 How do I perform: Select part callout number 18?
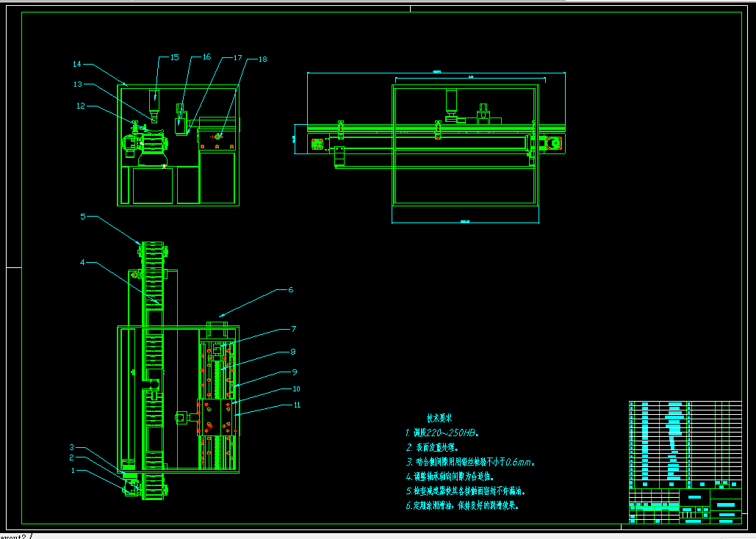pos(263,59)
